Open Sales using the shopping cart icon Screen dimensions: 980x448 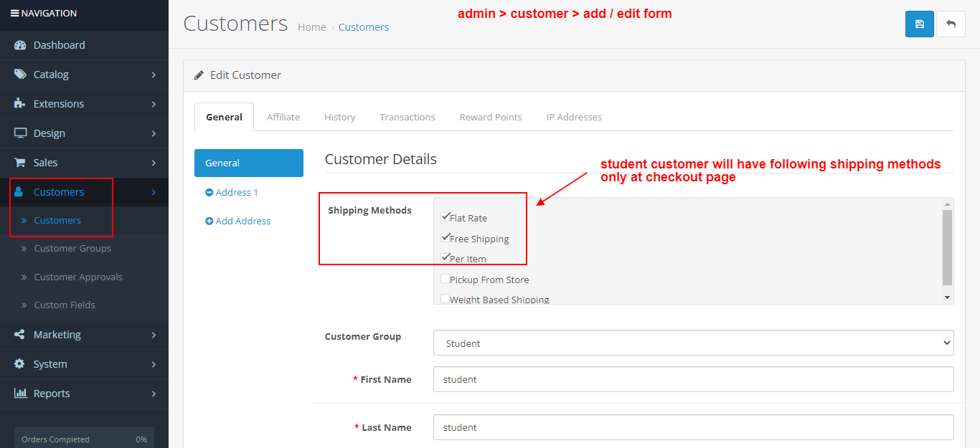pyautogui.click(x=20, y=163)
